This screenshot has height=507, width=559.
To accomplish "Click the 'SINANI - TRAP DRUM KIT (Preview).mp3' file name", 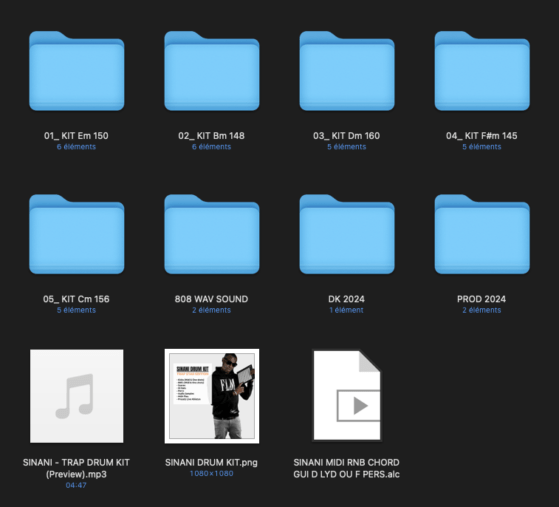I will (76, 468).
